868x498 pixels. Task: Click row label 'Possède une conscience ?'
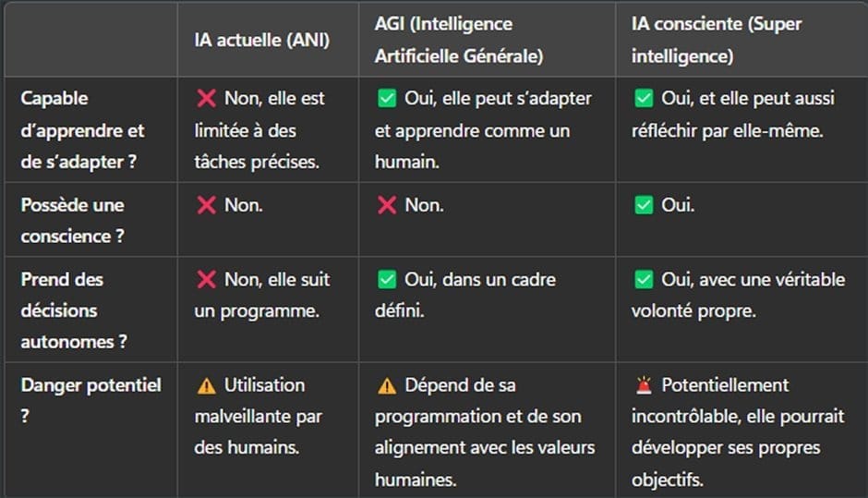tap(73, 221)
